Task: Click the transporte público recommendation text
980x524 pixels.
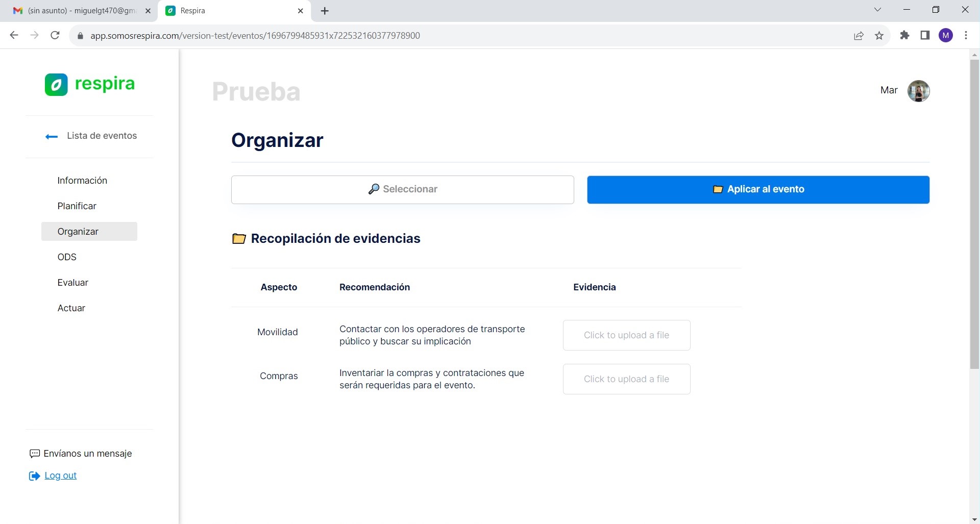Action: pyautogui.click(x=432, y=335)
